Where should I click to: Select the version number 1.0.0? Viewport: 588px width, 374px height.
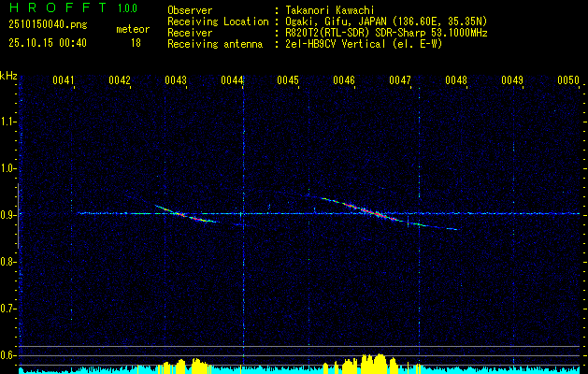(127, 8)
